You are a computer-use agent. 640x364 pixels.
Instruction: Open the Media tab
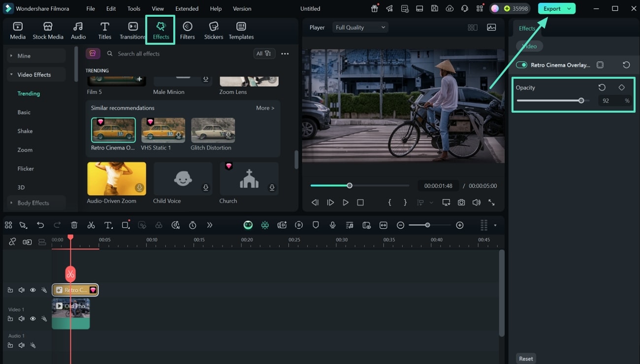point(18,30)
